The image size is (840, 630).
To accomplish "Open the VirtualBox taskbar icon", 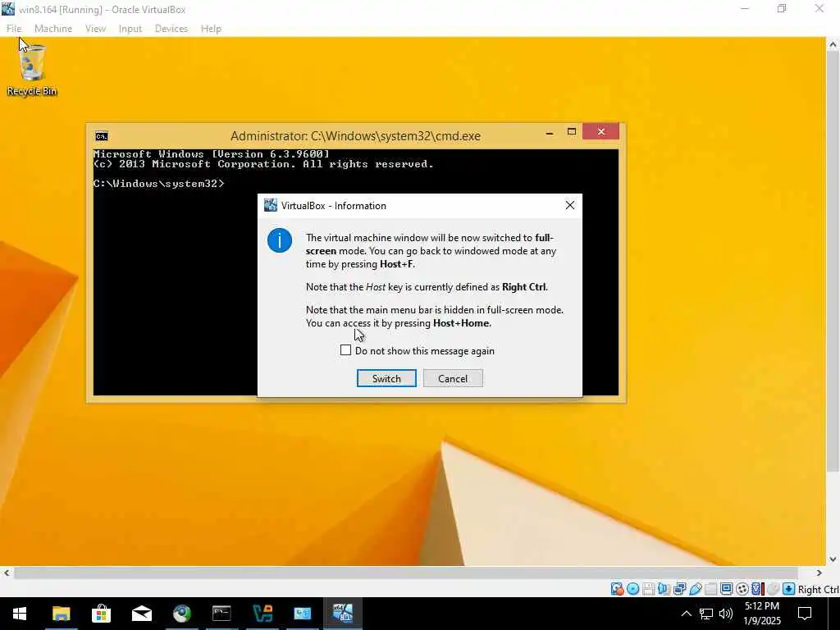I will point(343,614).
